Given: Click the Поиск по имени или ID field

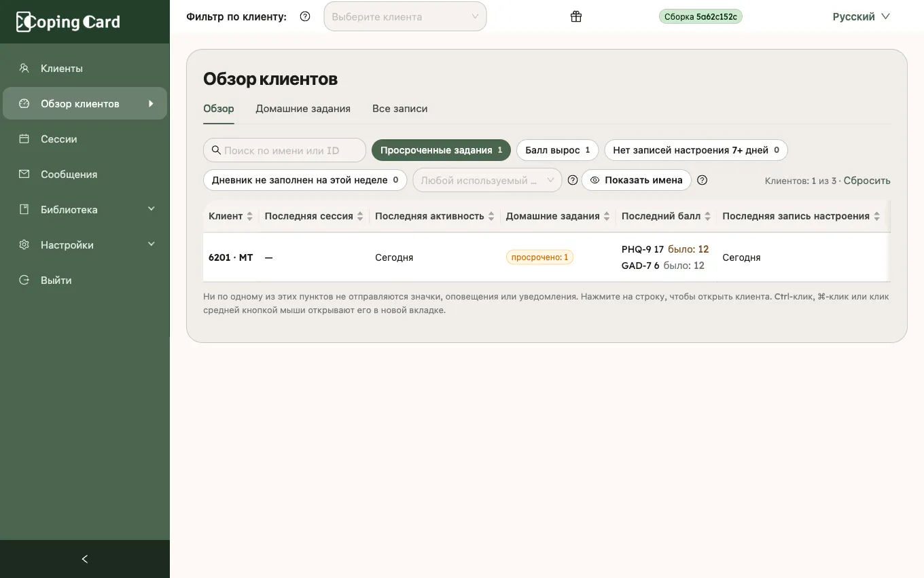Looking at the screenshot, I should pos(285,150).
